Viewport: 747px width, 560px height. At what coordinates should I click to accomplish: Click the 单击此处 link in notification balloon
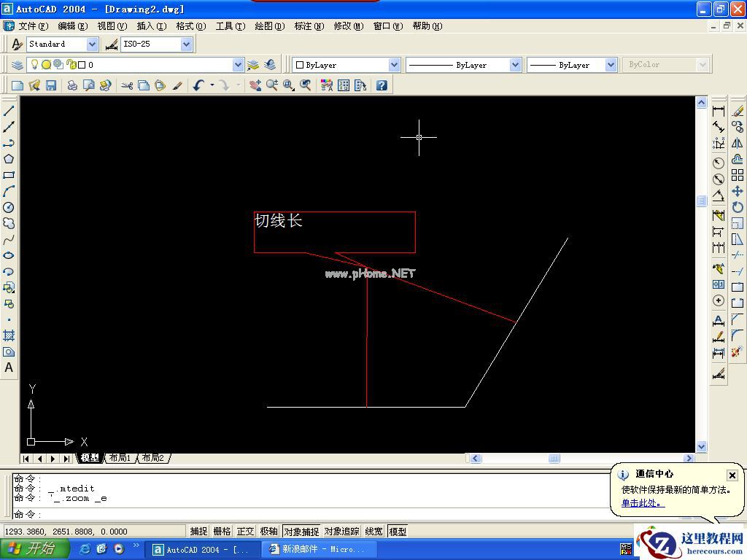point(643,503)
